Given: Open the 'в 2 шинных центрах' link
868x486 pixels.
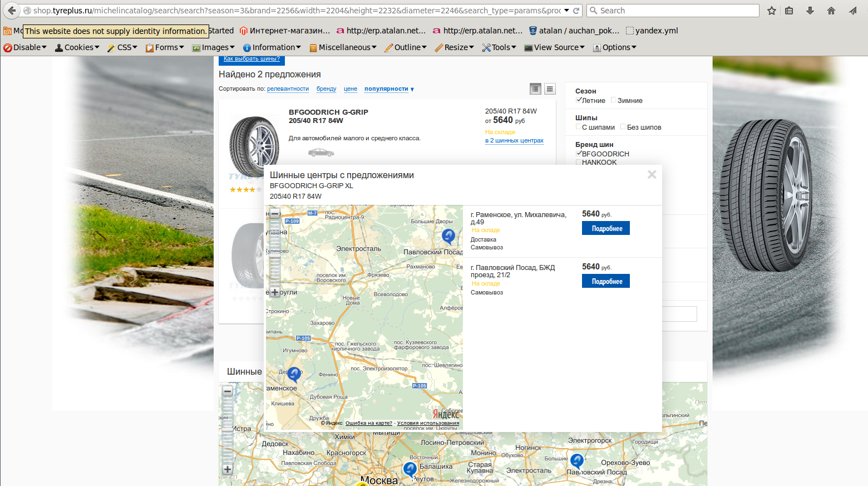Looking at the screenshot, I should (514, 140).
